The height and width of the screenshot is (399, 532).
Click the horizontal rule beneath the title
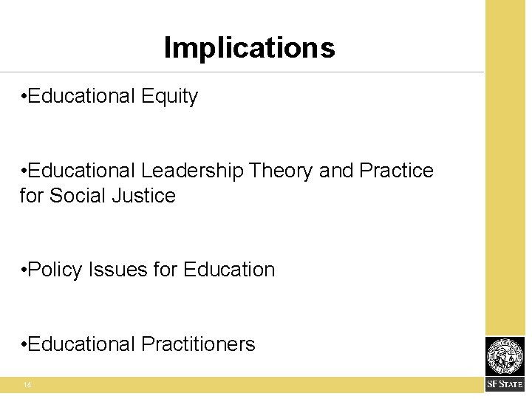[x=242, y=72]
